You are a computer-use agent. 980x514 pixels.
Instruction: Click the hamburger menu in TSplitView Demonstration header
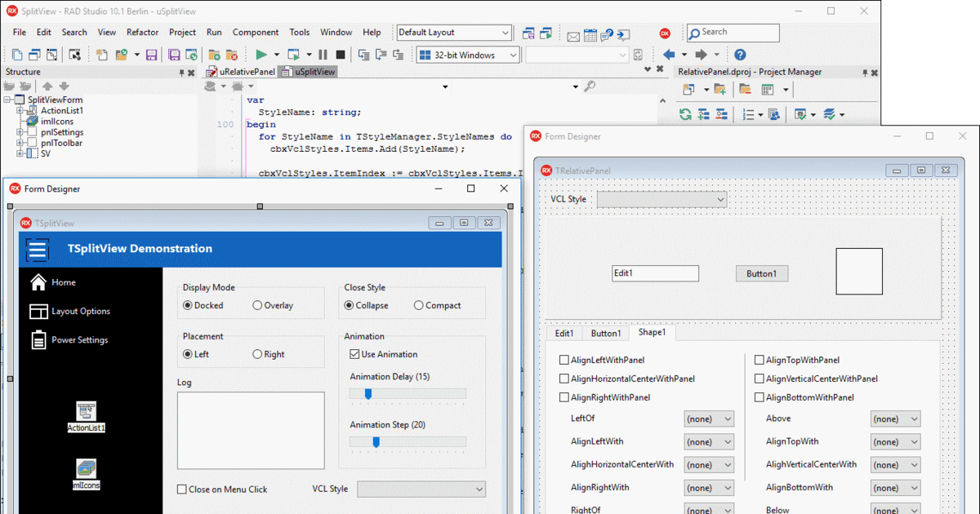37,250
